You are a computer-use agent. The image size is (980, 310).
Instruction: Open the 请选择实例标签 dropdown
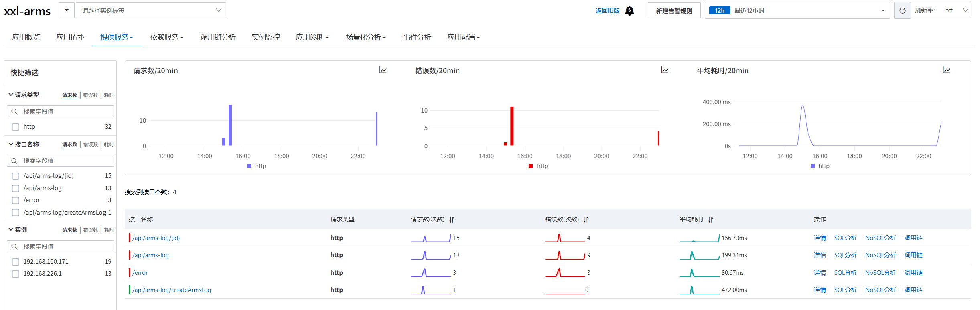[x=151, y=10]
